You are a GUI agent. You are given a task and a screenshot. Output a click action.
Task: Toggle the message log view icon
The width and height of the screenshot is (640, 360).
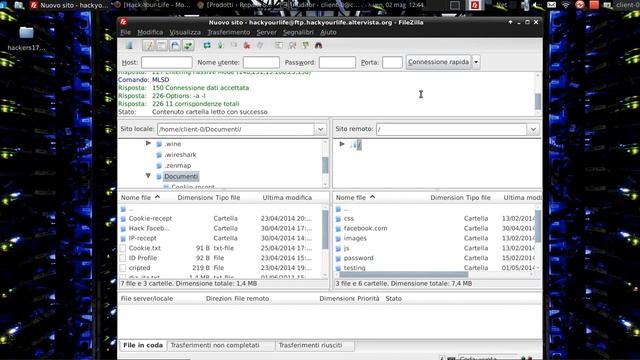[x=149, y=45]
